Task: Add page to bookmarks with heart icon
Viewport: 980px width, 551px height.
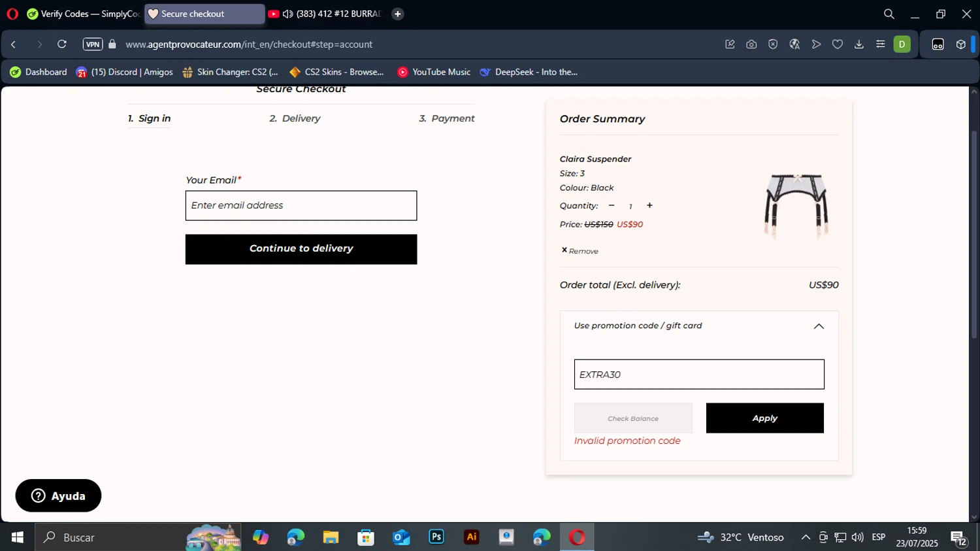Action: 838,44
